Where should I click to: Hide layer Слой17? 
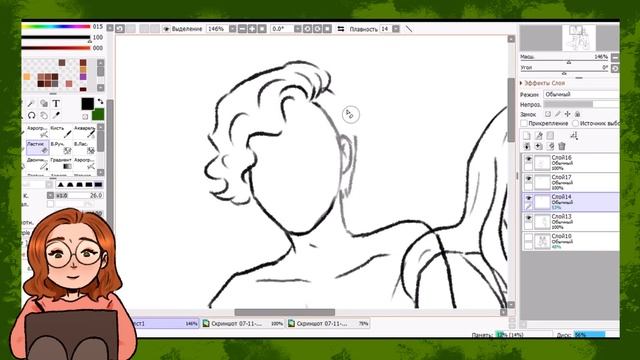coord(529,178)
